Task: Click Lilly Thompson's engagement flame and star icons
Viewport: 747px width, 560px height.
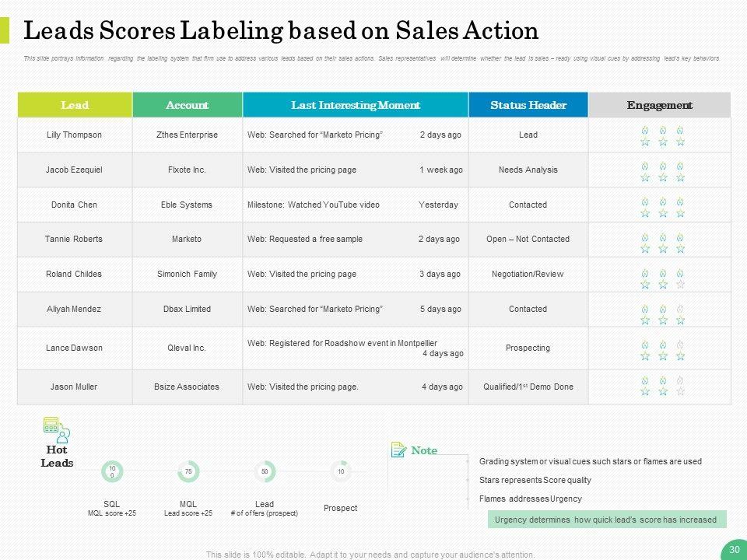Action: [662, 135]
